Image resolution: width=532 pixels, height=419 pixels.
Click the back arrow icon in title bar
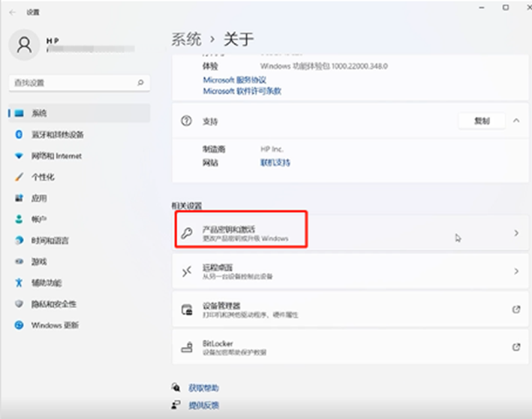(12, 13)
